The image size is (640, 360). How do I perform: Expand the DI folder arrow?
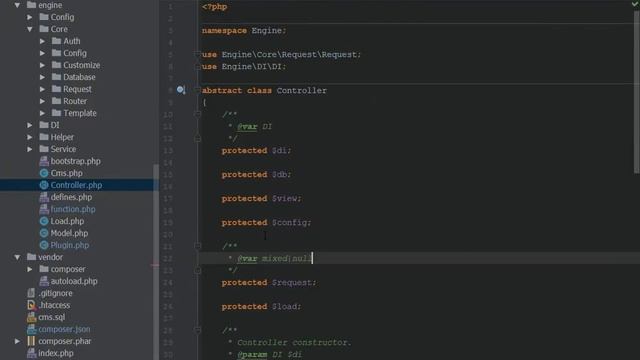pos(30,125)
